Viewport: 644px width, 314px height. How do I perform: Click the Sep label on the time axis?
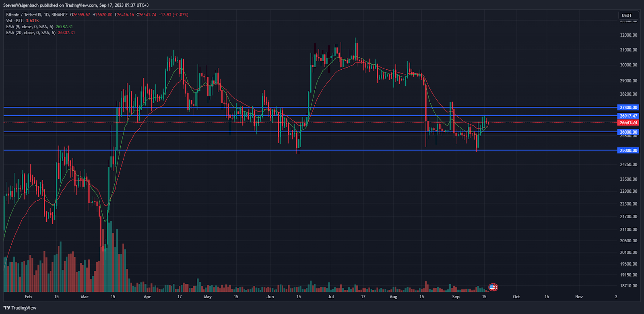point(456,297)
